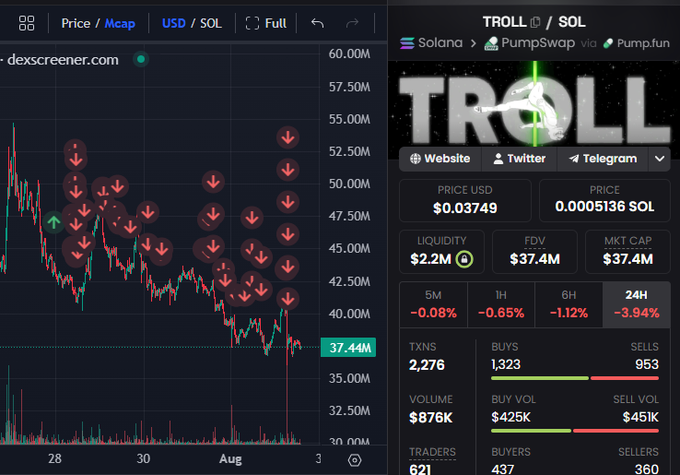Undo last chart action arrow
This screenshot has width=680, height=475.
point(317,23)
